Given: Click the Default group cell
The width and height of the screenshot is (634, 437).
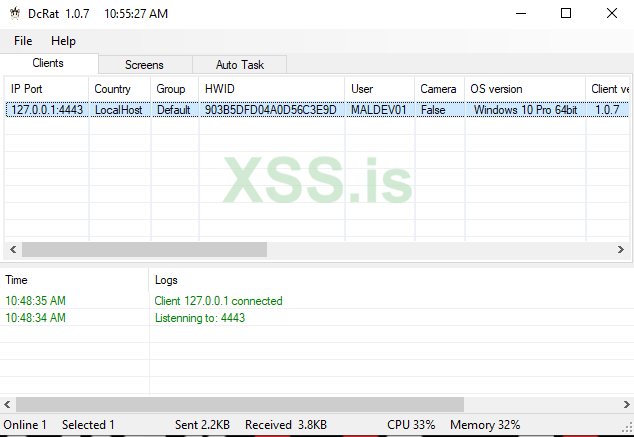Looking at the screenshot, I should pos(173,110).
